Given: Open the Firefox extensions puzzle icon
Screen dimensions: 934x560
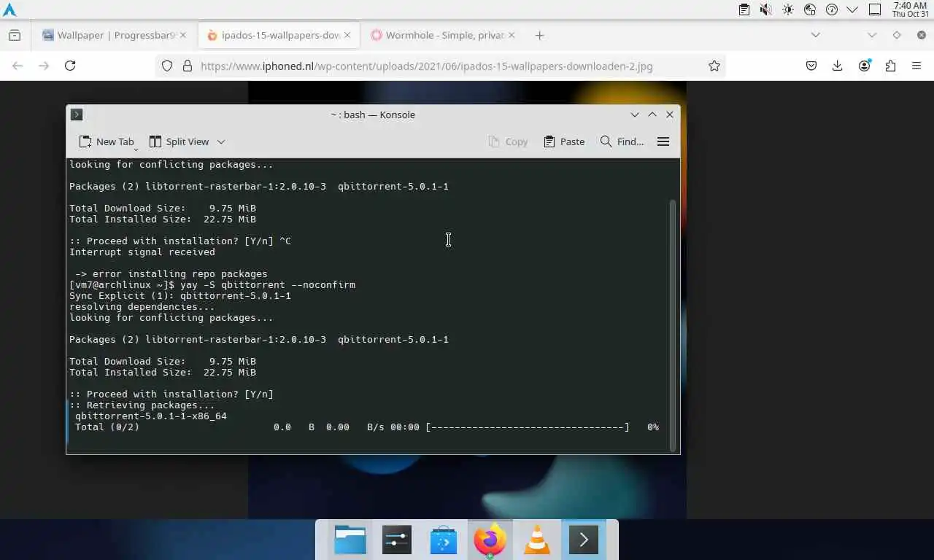Looking at the screenshot, I should click(890, 66).
